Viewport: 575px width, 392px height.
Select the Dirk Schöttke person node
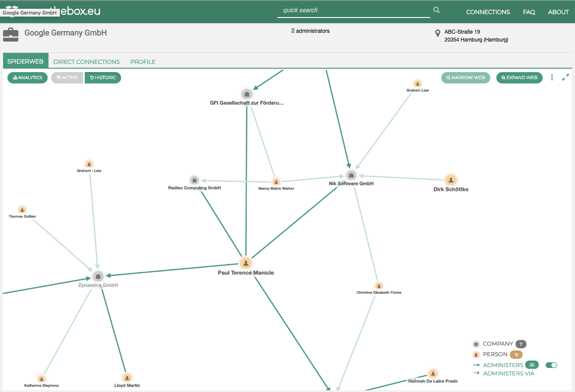point(451,180)
